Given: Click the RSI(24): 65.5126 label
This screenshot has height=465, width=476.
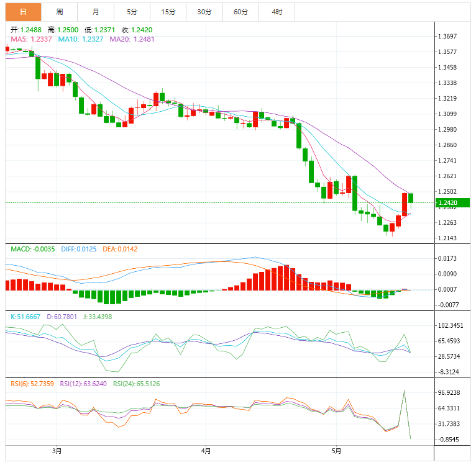Looking at the screenshot, I should pos(136,384).
